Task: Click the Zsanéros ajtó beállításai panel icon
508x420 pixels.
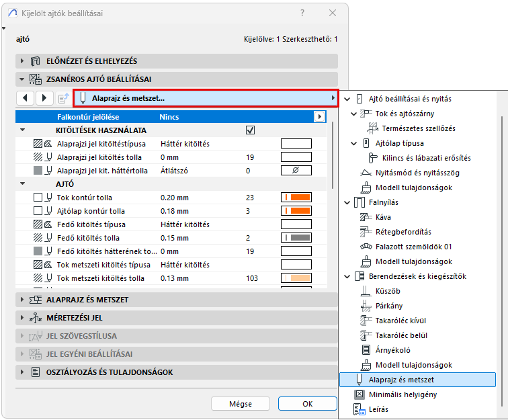Action: 36,79
